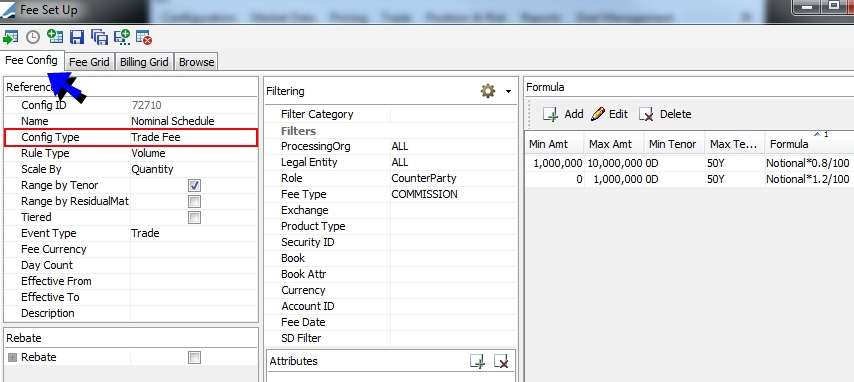
Task: Click the Fee Currency value field
Action: tap(193, 249)
